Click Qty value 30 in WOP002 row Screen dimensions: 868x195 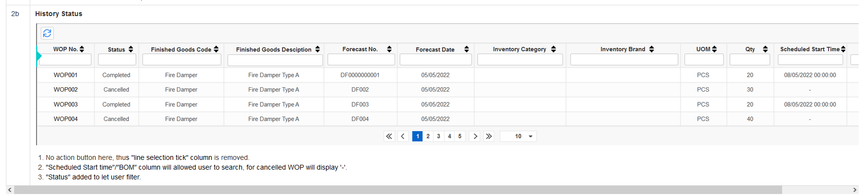pyautogui.click(x=750, y=90)
